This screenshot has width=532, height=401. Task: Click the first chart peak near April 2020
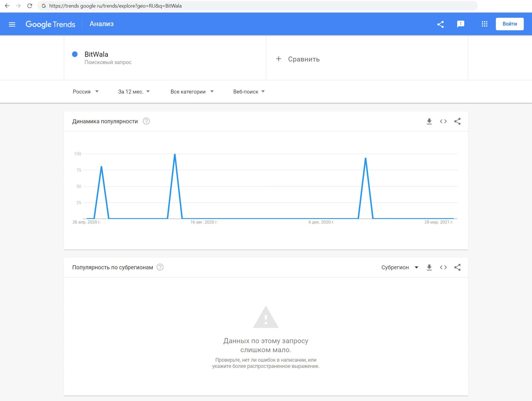101,167
